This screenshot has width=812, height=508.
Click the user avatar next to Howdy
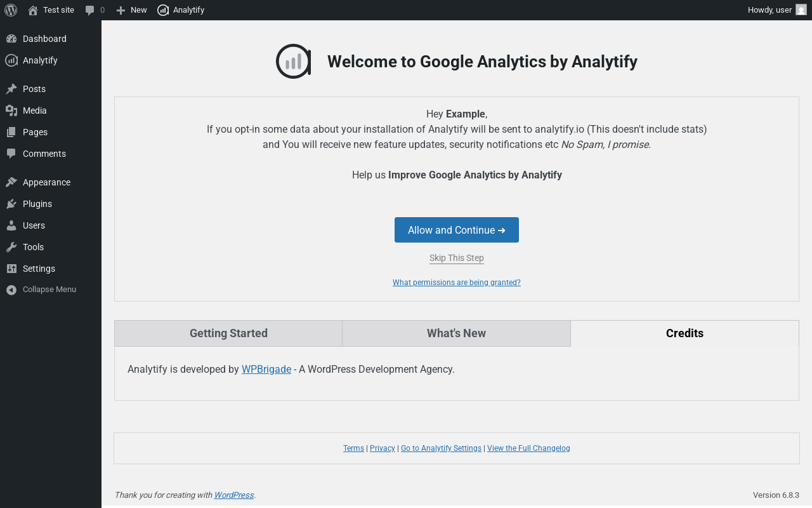coord(801,10)
